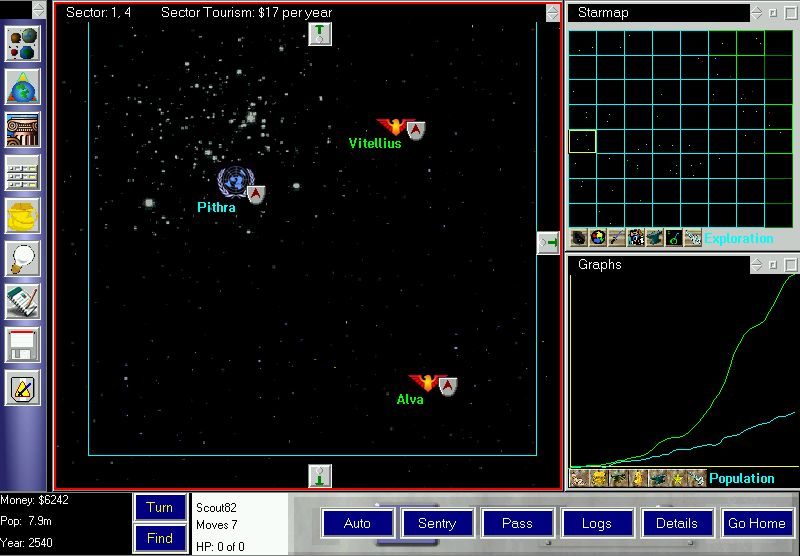This screenshot has width=800, height=556.
Task: Click the Starmap panel restore button
Action: (773, 13)
